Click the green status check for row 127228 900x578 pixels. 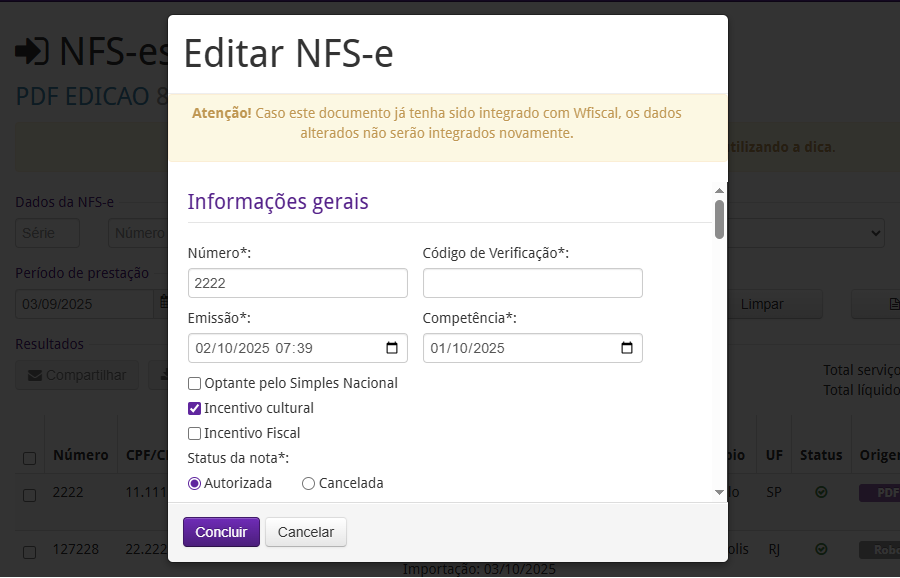coord(821,550)
